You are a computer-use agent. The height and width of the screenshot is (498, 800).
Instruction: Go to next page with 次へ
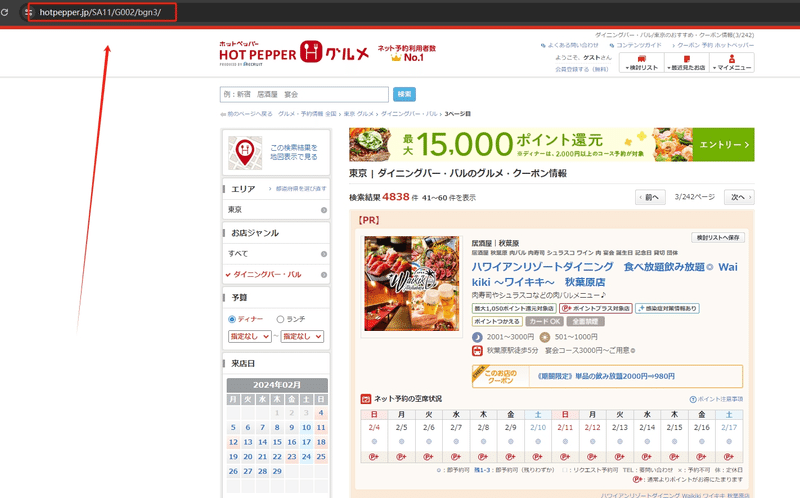(739, 197)
